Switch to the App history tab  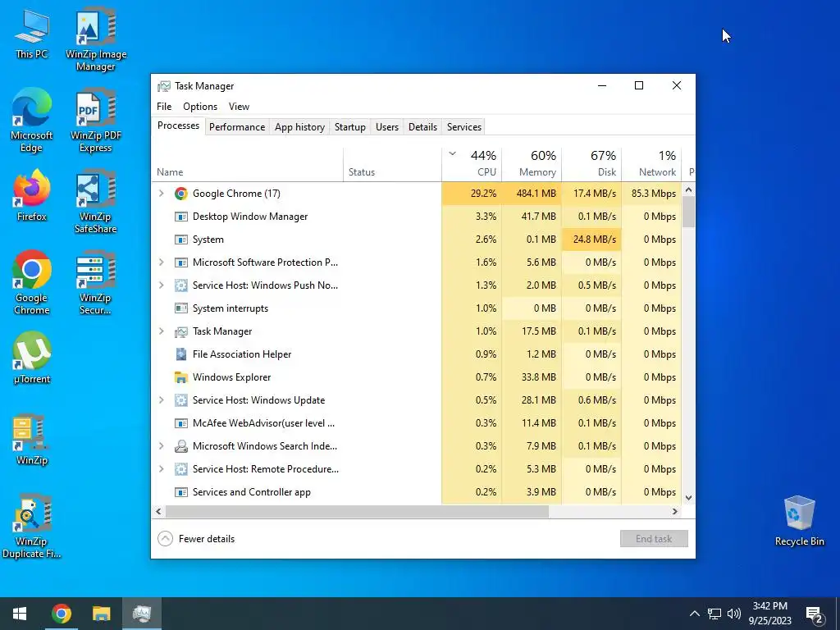coord(299,127)
